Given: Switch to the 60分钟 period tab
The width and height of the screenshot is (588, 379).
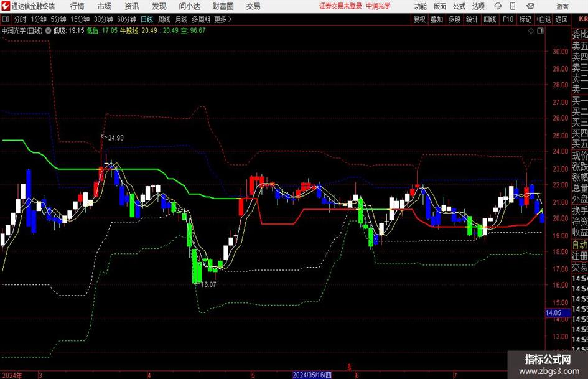Looking at the screenshot, I should coord(127,19).
